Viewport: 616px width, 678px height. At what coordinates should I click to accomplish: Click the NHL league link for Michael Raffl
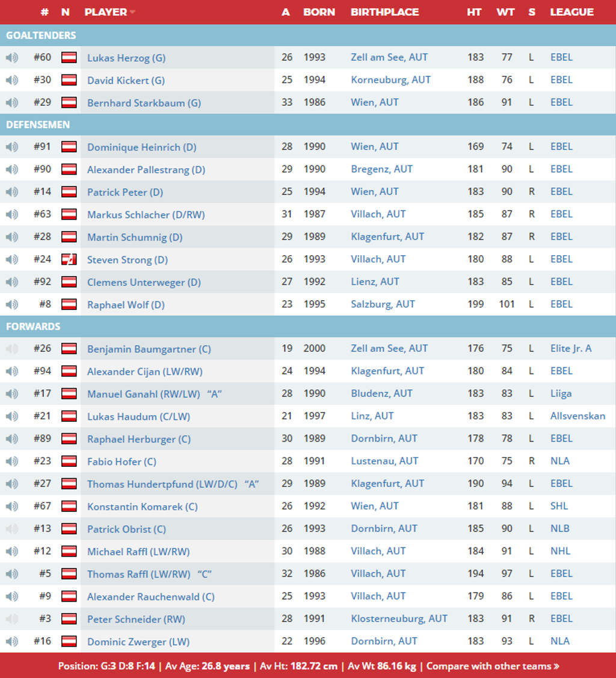tap(560, 551)
